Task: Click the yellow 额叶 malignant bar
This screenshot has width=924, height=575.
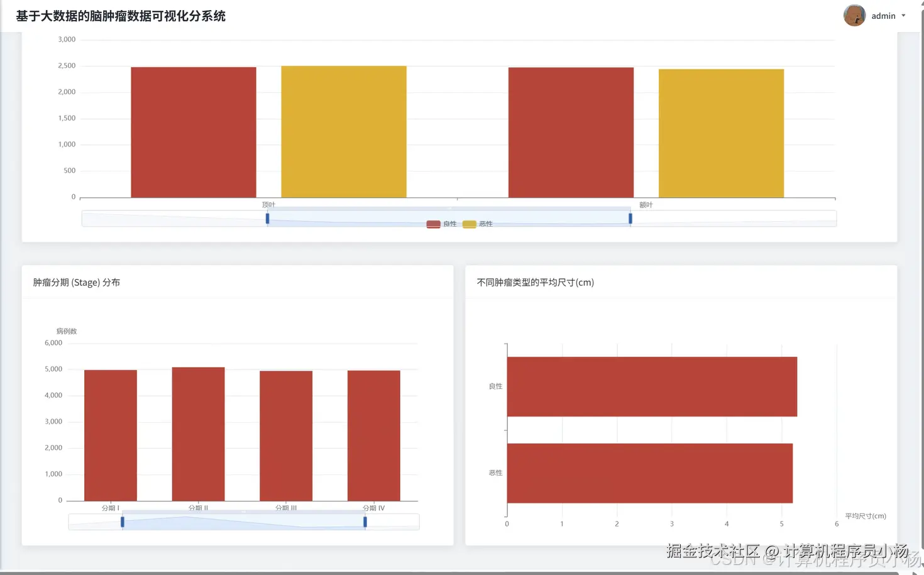Action: tap(720, 133)
